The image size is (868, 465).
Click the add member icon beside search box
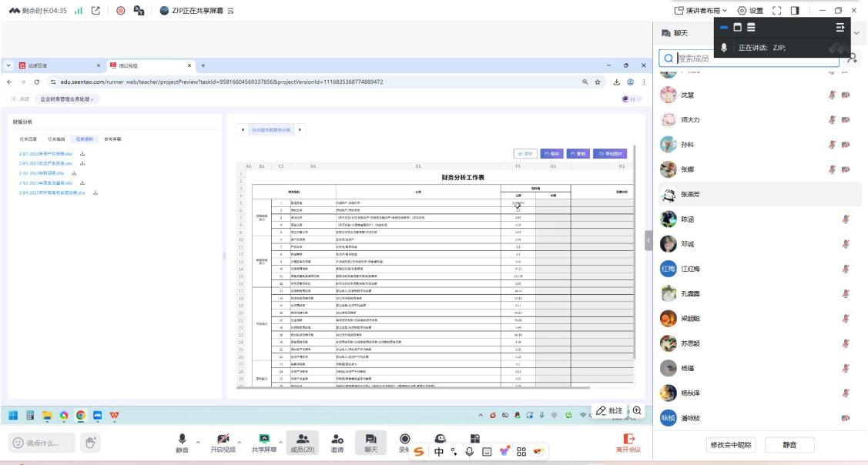tap(852, 58)
